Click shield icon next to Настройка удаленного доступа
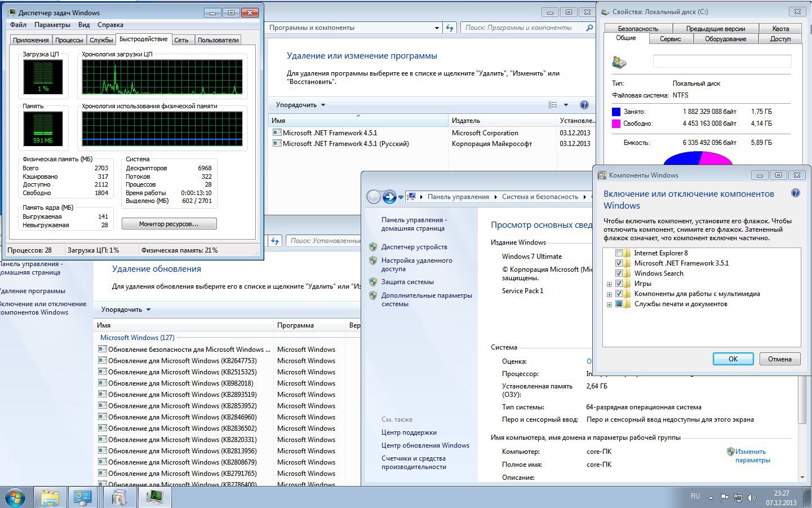The width and height of the screenshot is (812, 508). [x=372, y=260]
